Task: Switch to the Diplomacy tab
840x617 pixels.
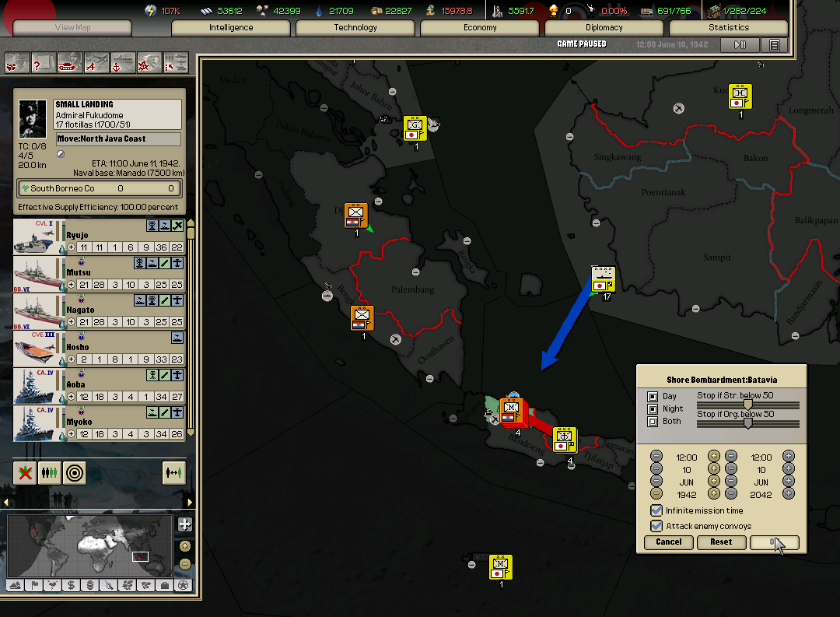Action: point(604,27)
